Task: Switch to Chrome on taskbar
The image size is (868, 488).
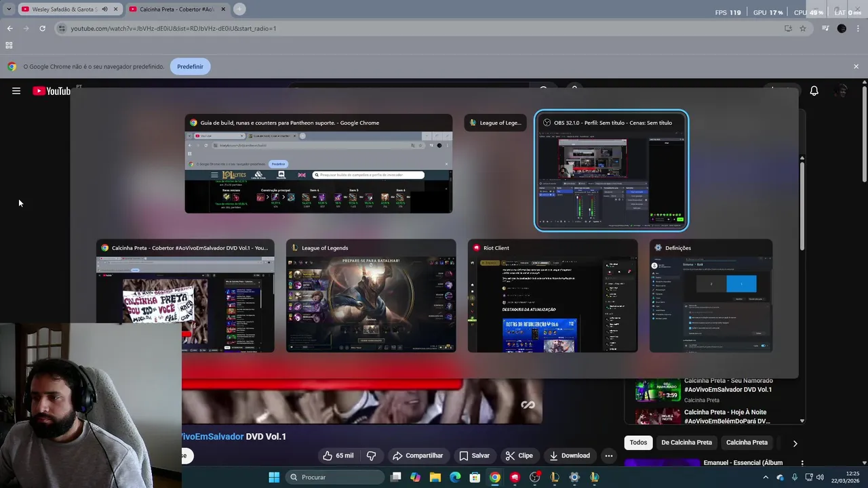Action: coord(495,477)
